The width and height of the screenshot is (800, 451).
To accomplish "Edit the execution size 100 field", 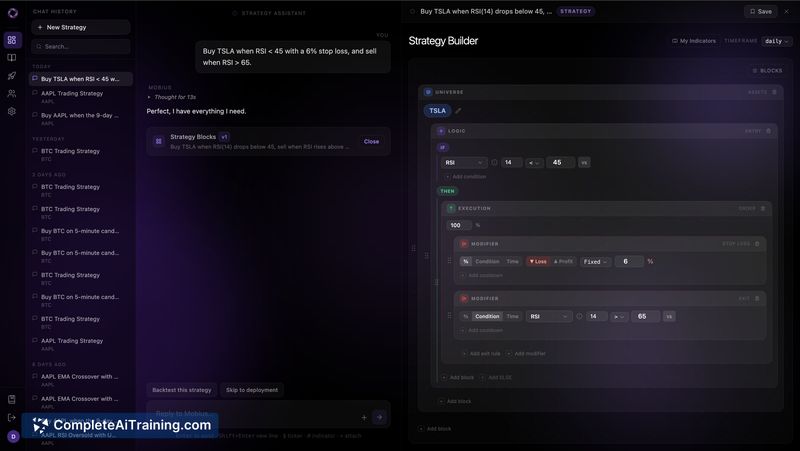I will [x=459, y=225].
